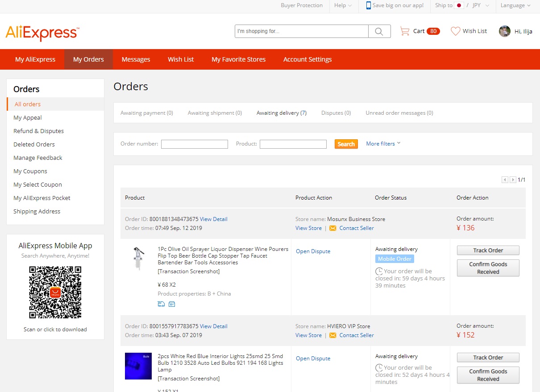This screenshot has height=392, width=540.
Task: Click the Wish List heart icon in the header
Action: (455, 31)
